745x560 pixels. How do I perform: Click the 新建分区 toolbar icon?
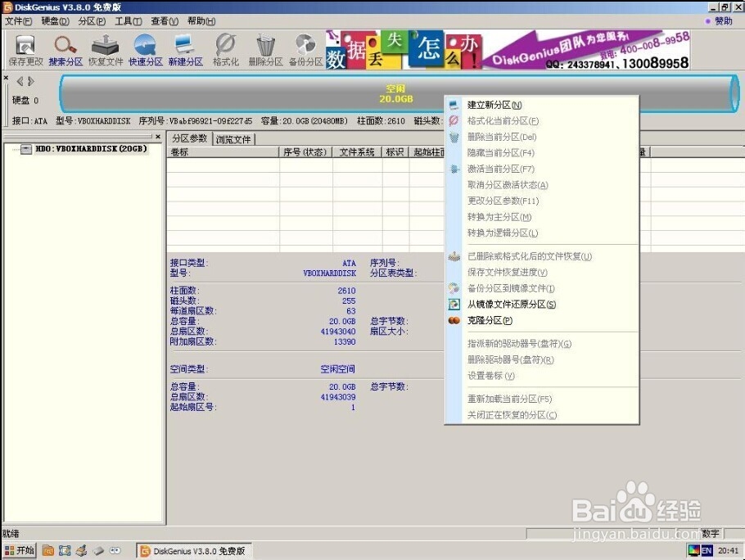pos(185,50)
